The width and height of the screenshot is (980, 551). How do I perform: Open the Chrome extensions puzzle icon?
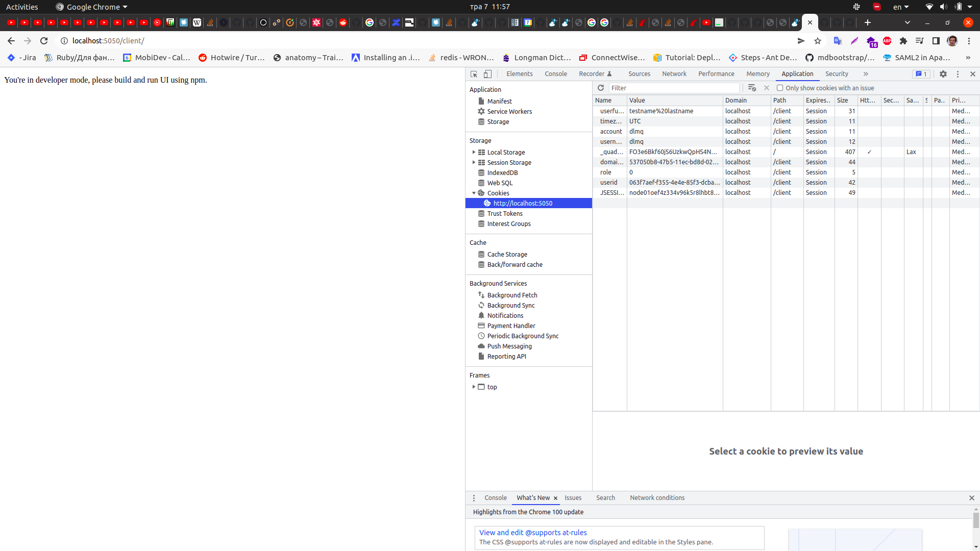(x=903, y=41)
